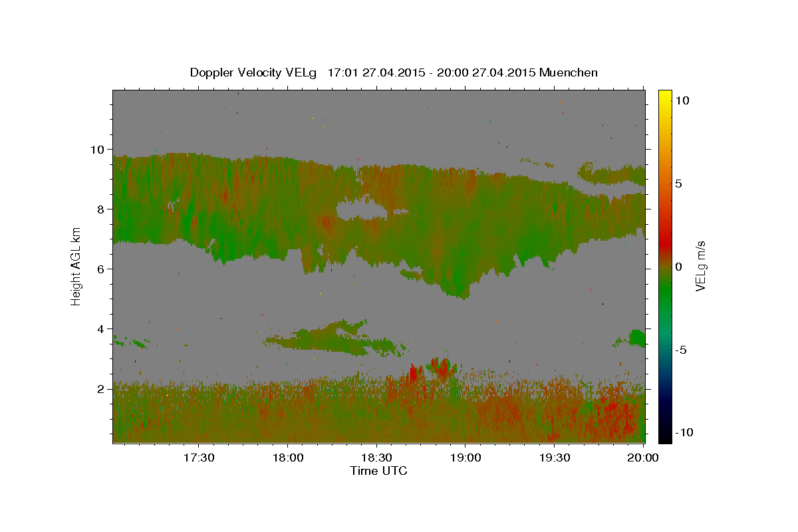798x532 pixels.
Task: Click the 19:30 time tick label
Action: click(x=554, y=458)
